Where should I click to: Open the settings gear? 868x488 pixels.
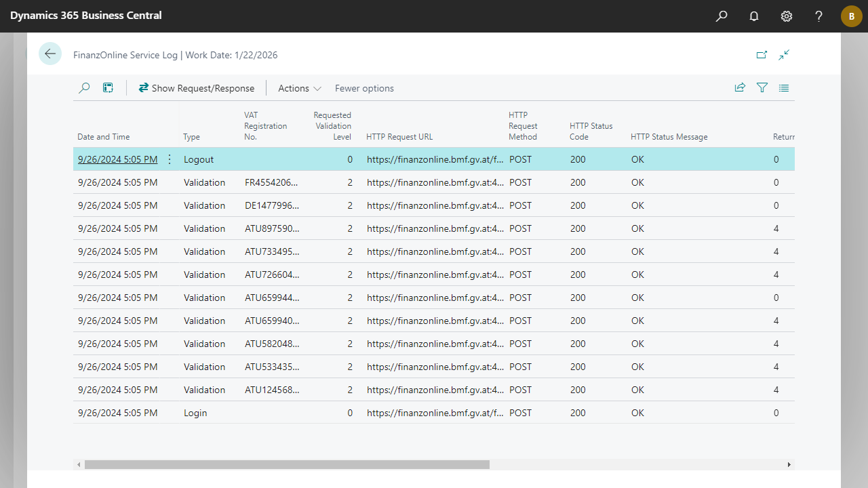pyautogui.click(x=787, y=16)
